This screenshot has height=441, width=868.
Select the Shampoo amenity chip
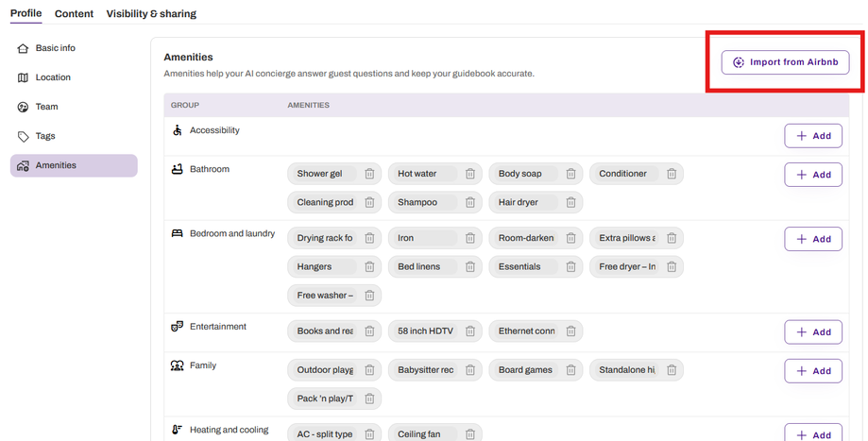click(x=422, y=202)
